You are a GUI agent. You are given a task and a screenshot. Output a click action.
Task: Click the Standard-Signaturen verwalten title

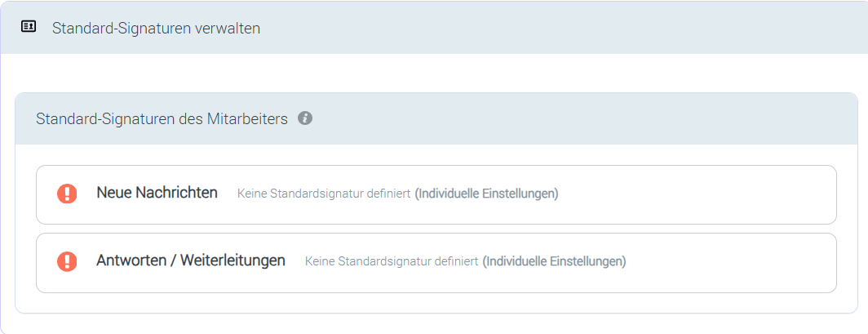(x=156, y=28)
